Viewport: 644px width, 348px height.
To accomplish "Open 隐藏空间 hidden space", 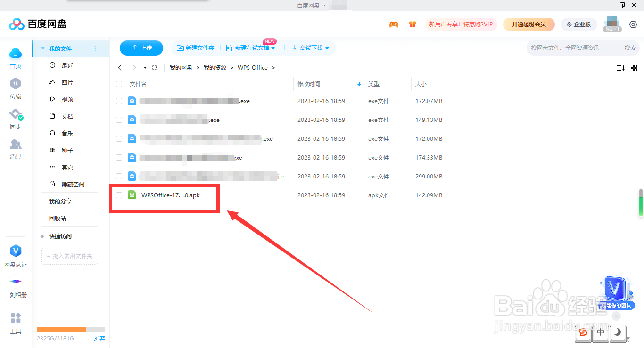I will click(x=70, y=184).
